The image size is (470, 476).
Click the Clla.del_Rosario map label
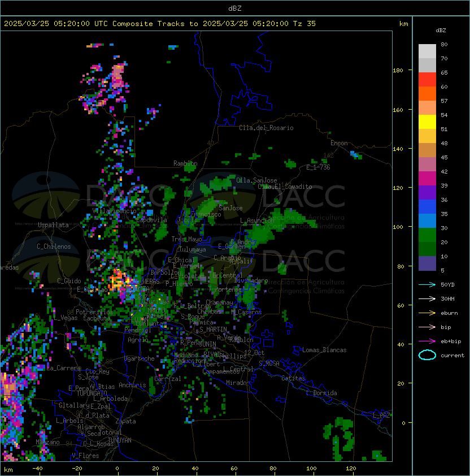266,128
